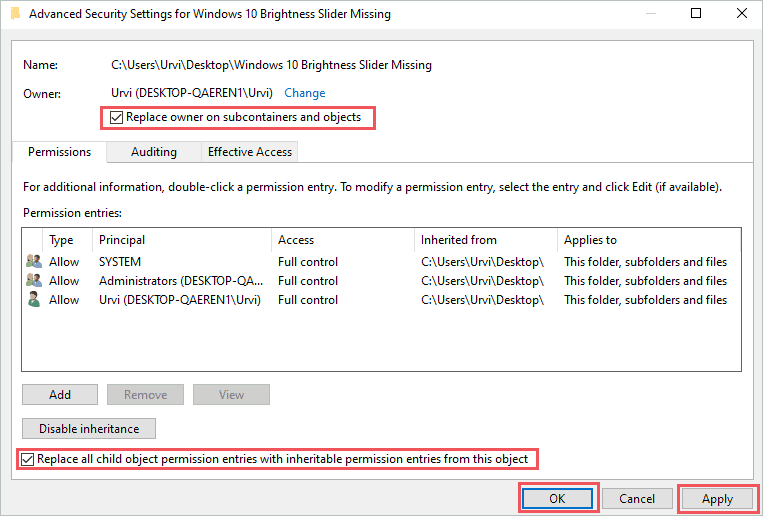
Task: Click the Change owner link
Action: [304, 93]
